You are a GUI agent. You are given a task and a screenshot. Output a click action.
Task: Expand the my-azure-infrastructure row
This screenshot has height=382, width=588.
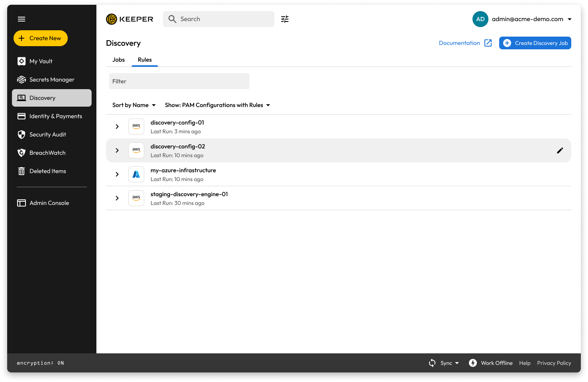point(117,174)
